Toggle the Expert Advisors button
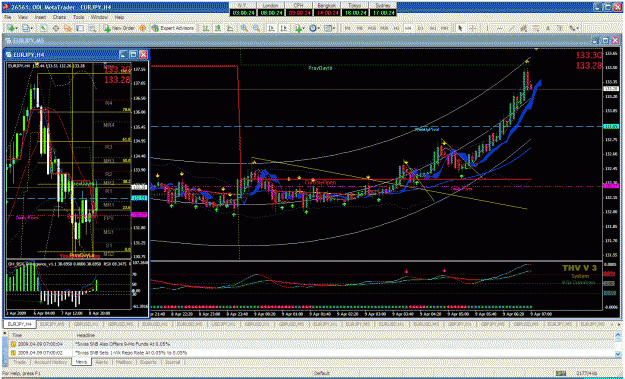Image resolution: width=625 pixels, height=379 pixels. coord(173,28)
